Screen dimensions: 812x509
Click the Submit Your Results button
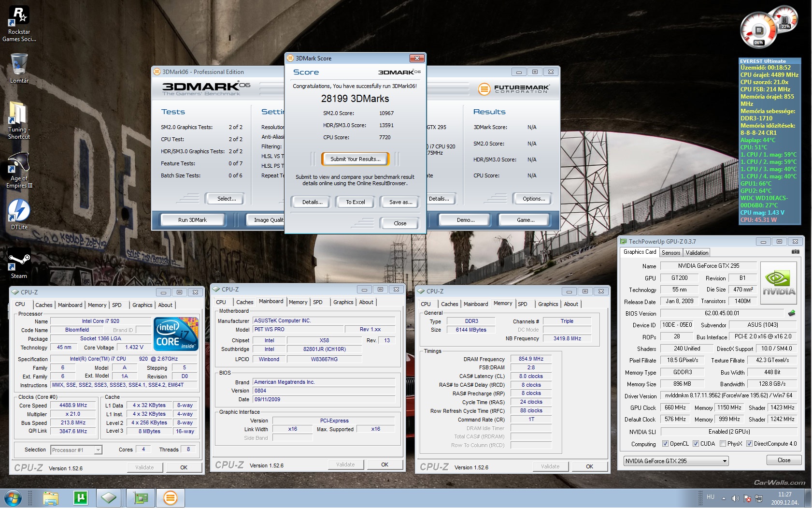click(355, 159)
